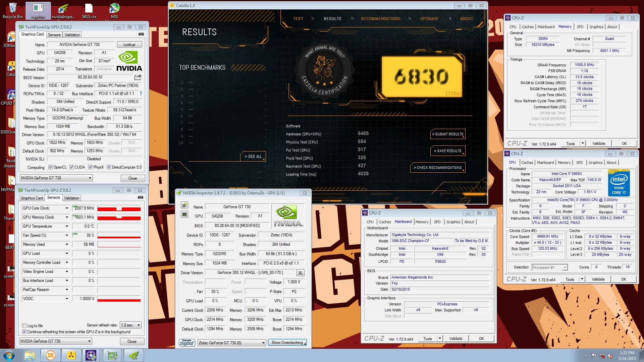Click GPU Memory Clock red sensor graph
Screen dimensions: 644x362
pyautogui.click(x=119, y=217)
